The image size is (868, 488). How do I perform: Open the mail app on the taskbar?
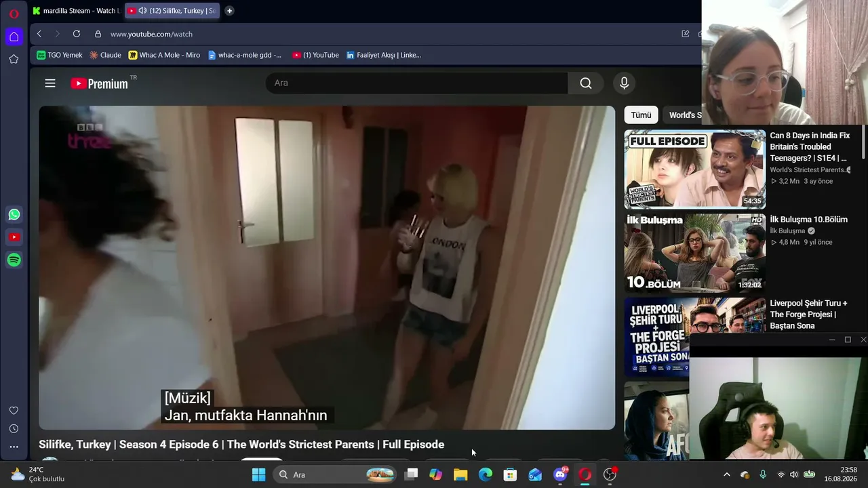(x=535, y=474)
